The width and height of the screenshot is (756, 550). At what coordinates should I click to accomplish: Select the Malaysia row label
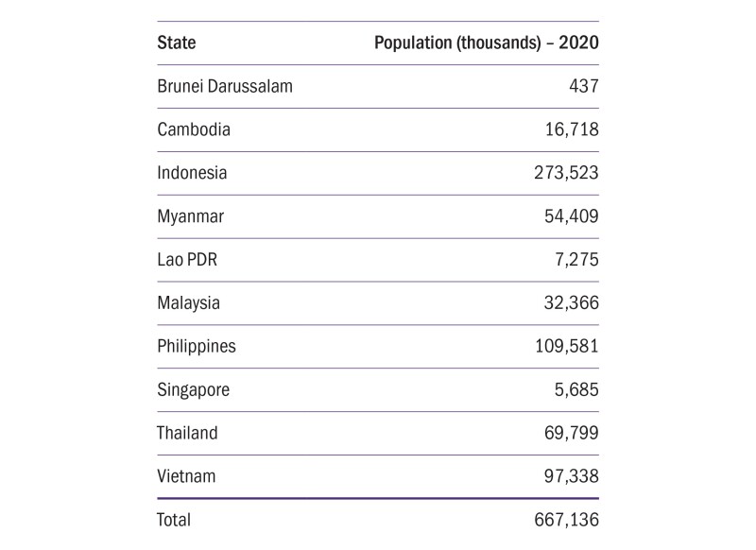pos(189,303)
